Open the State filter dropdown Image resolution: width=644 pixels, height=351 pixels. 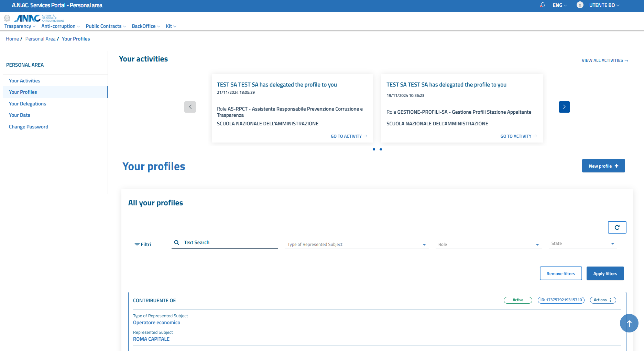(x=582, y=244)
